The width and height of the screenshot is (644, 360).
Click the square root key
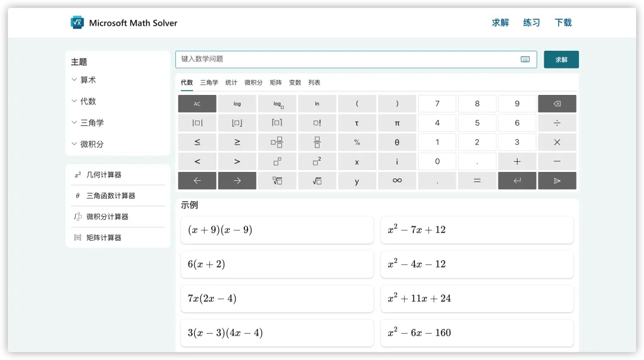tap(317, 181)
